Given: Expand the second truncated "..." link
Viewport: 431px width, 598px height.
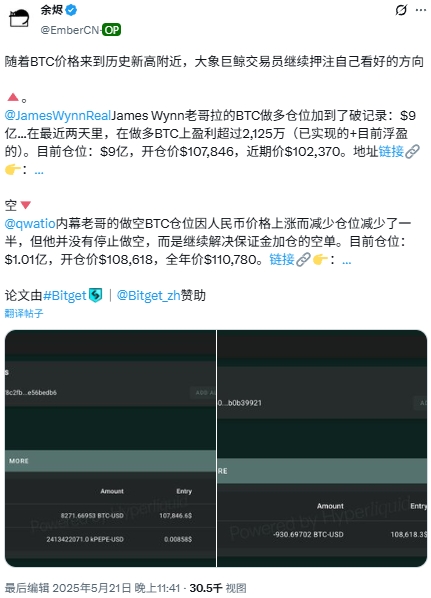Looking at the screenshot, I should point(346,261).
